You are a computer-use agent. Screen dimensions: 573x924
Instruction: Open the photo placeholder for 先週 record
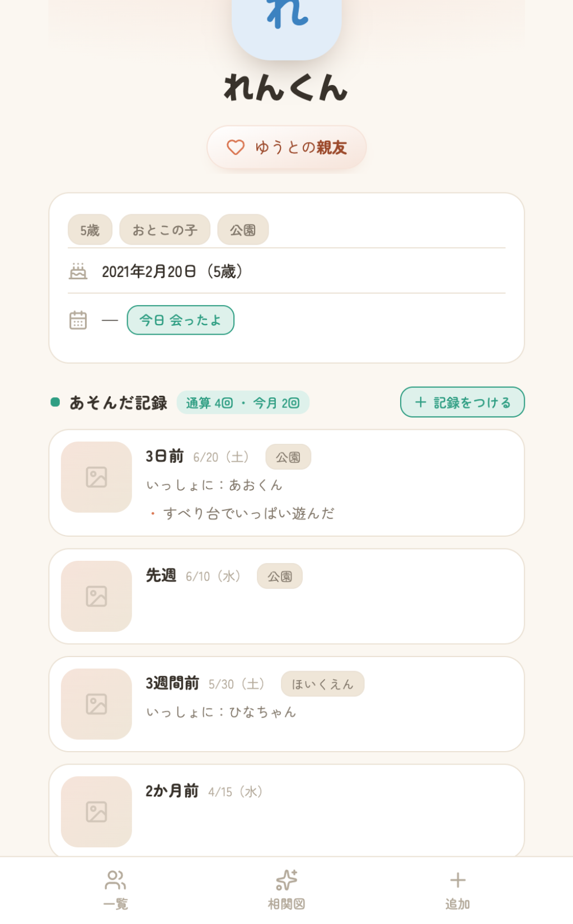tap(96, 597)
